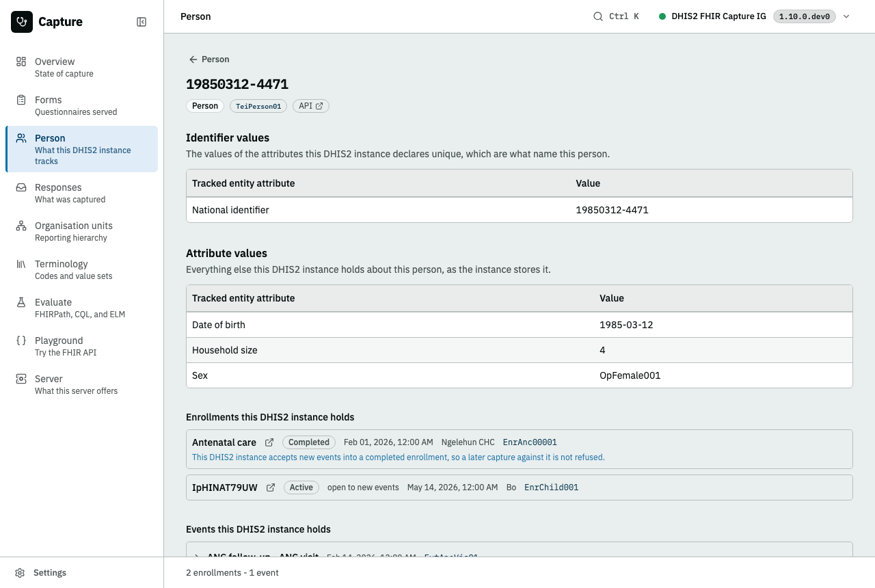Viewport: 875px width, 588px height.
Task: Click the Settings gear icon
Action: coord(21,573)
